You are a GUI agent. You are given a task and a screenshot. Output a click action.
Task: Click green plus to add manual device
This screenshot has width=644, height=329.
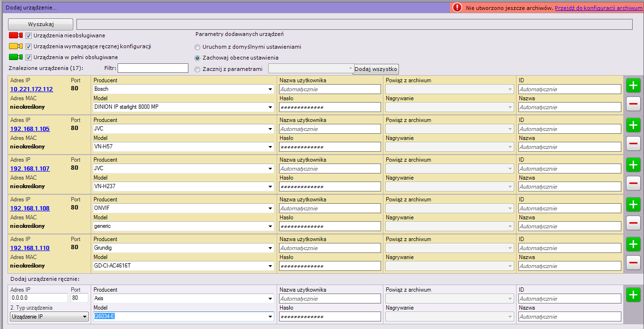[x=633, y=295]
